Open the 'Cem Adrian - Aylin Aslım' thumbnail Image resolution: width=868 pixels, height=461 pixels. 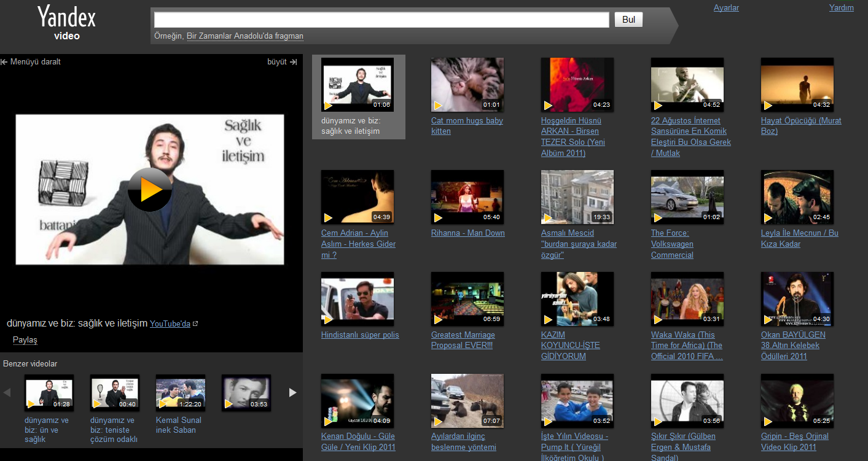[x=358, y=197]
